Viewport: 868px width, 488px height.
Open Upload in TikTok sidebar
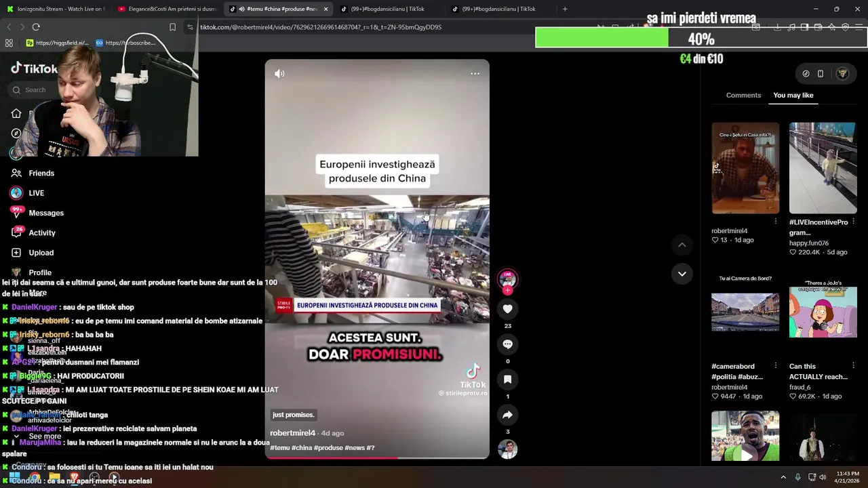coord(41,253)
